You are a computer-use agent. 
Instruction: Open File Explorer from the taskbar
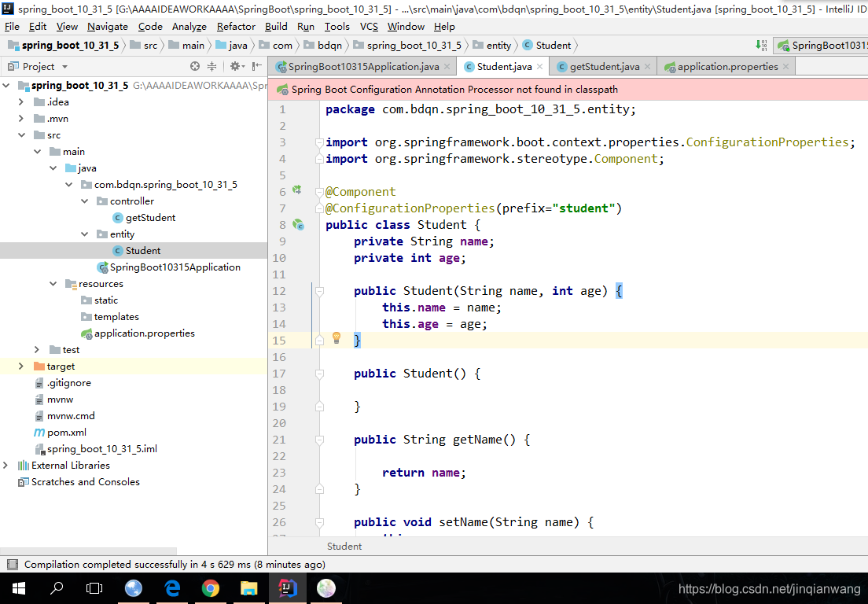[x=249, y=588]
